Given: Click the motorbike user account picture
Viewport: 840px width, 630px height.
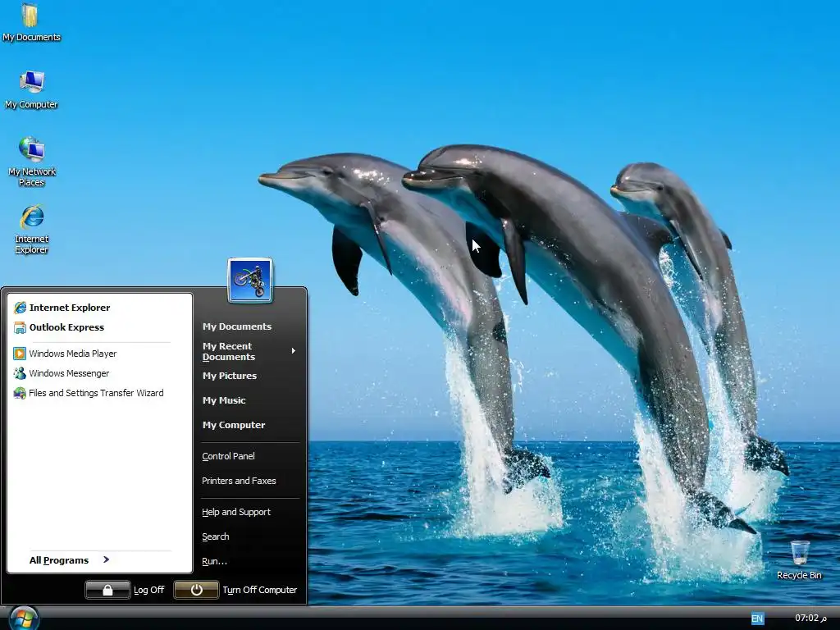Looking at the screenshot, I should [x=249, y=281].
